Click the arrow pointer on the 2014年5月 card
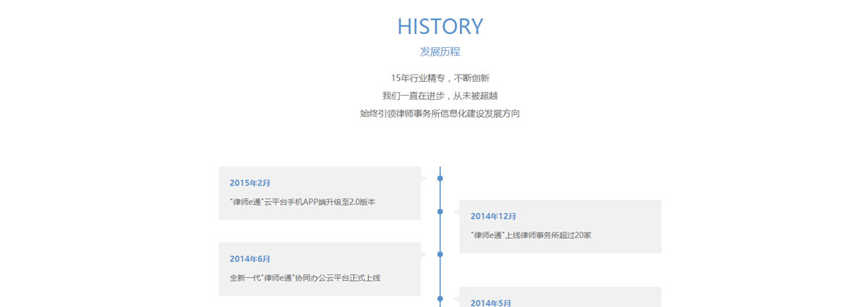868x307 pixels. 456,298
